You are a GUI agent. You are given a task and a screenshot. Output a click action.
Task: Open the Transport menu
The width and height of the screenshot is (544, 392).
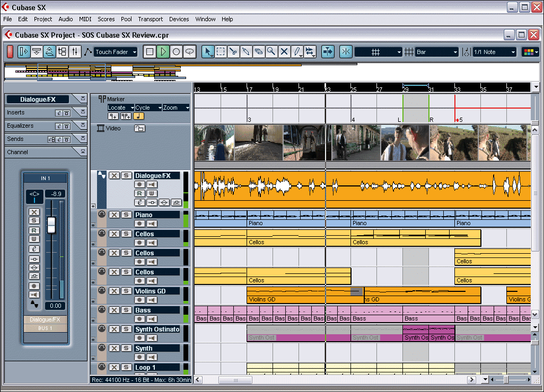click(150, 19)
